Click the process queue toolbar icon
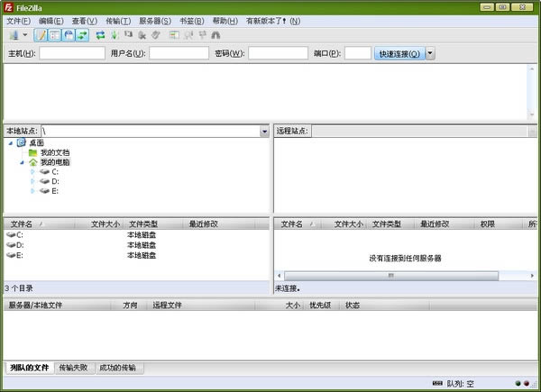 pos(115,35)
